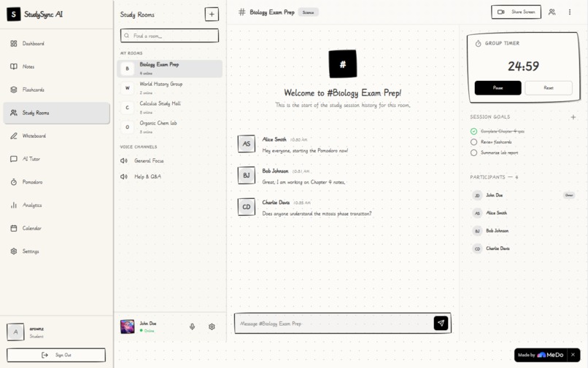Create a new study room with plus button
The height and width of the screenshot is (368, 588).
point(212,15)
